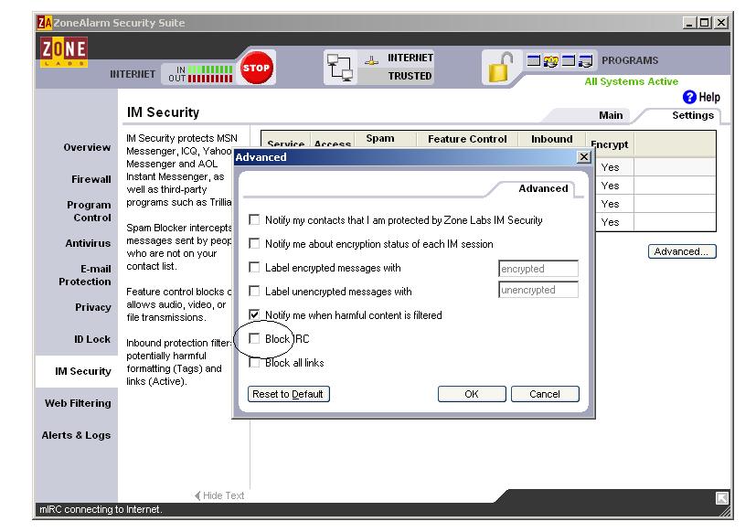
Task: Uncheck Notify me when harmful content is filtered
Action: coord(254,314)
